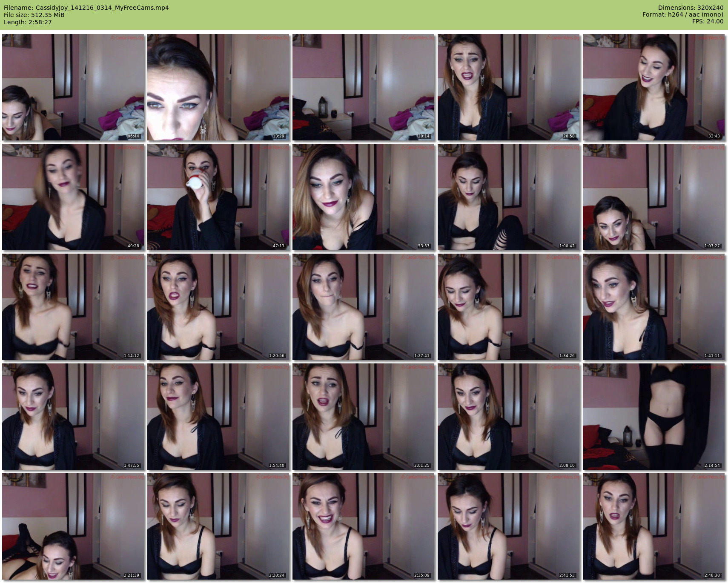This screenshot has height=583, width=728.
Task: Select the thumbnail at 33:43
Action: click(x=654, y=87)
